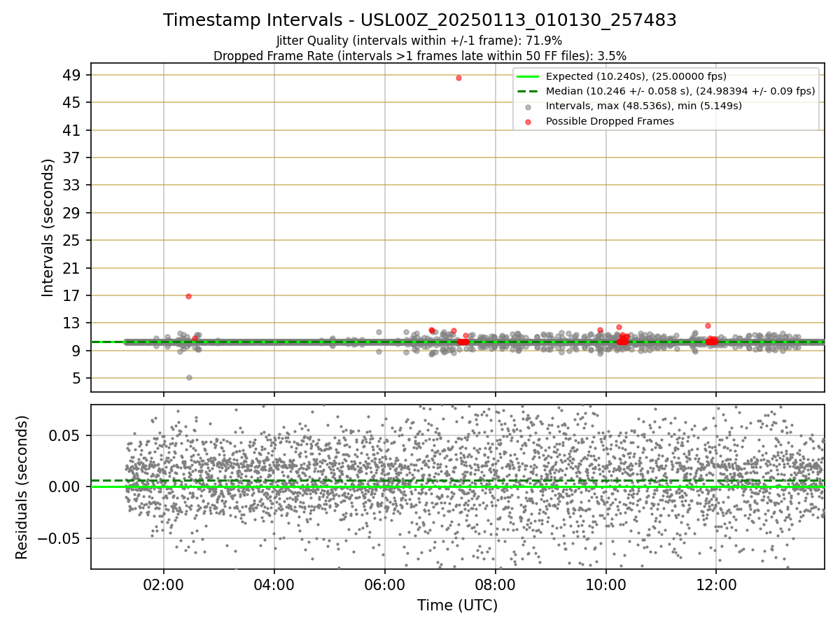Image resolution: width=840 pixels, height=630 pixels.
Task: Click the solid green line sample in the legend
Action: coord(528,77)
